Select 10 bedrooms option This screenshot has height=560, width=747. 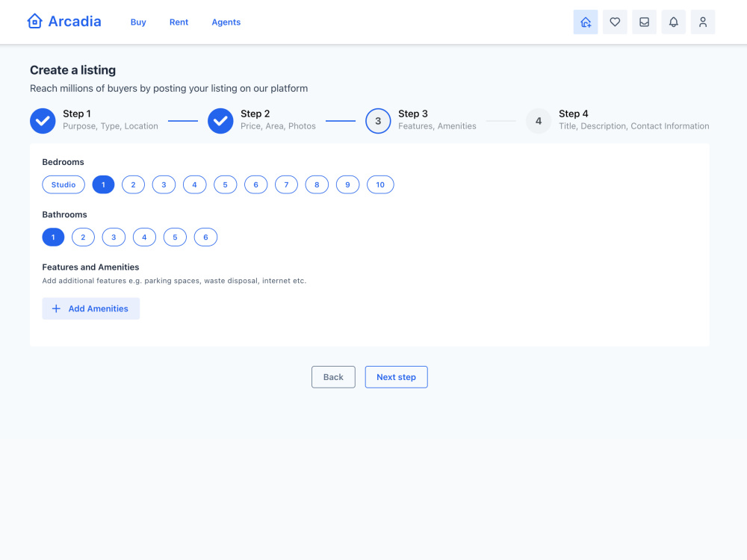point(380,184)
